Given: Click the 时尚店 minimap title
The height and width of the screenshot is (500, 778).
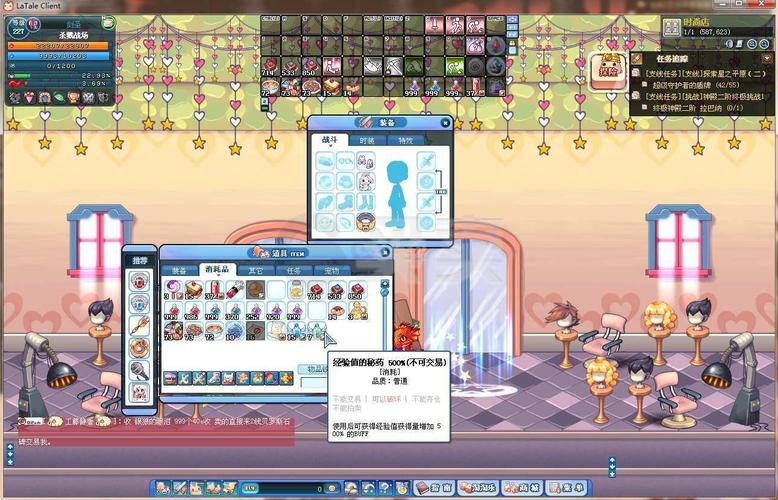Looking at the screenshot, I should point(697,22).
